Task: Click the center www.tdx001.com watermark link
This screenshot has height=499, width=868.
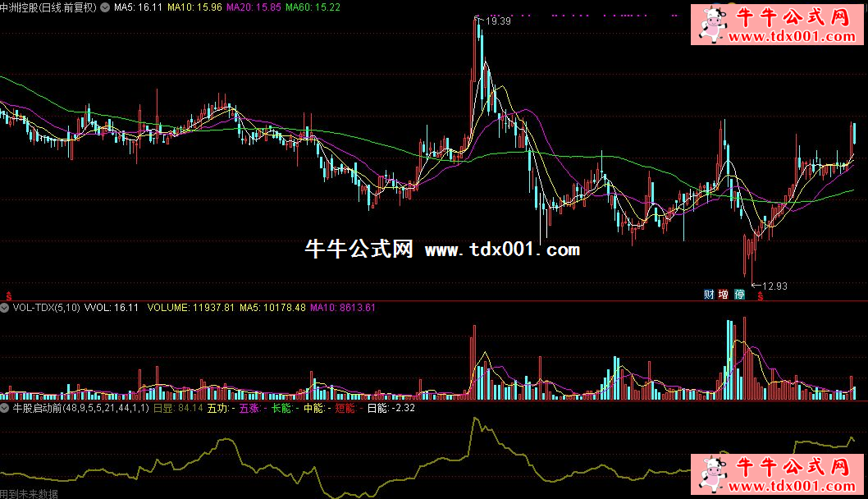Action: [502, 249]
